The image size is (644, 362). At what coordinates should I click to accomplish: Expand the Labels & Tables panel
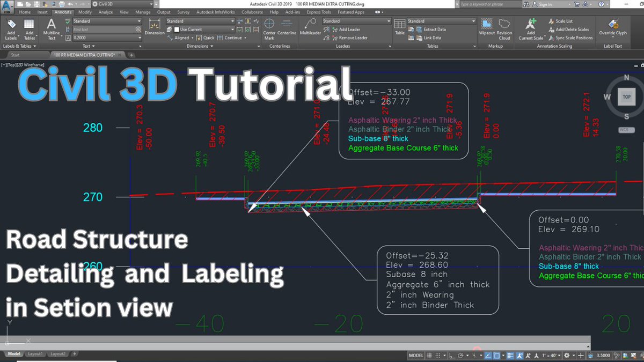[20, 46]
